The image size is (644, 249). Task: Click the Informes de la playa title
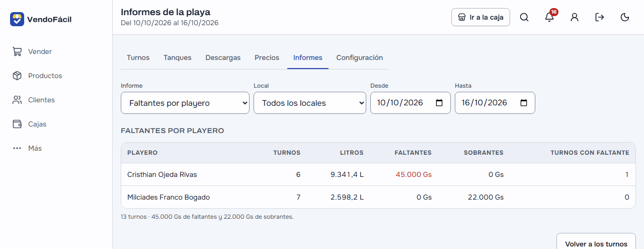[x=166, y=12]
